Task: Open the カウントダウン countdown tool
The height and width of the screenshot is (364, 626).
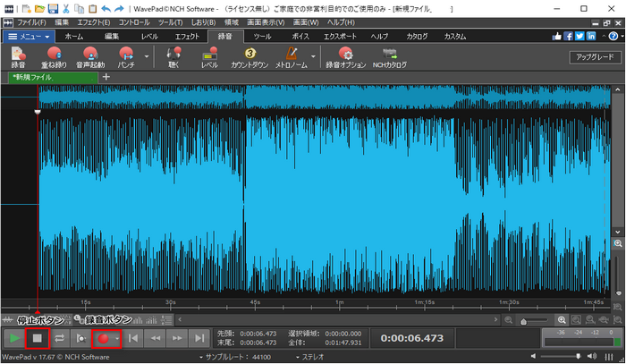Action: pos(250,55)
